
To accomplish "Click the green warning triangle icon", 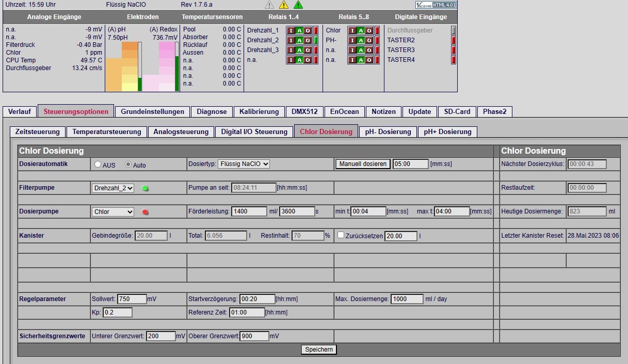I will pos(298,5).
